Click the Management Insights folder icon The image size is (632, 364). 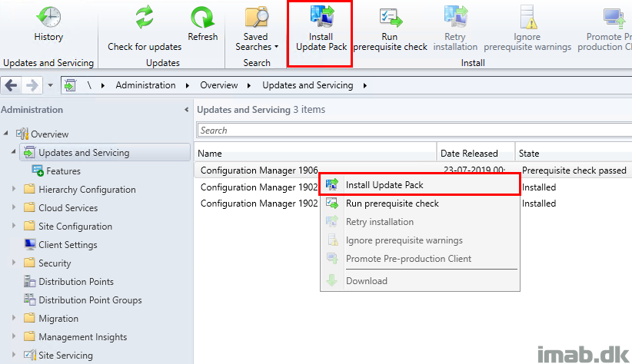pos(29,336)
